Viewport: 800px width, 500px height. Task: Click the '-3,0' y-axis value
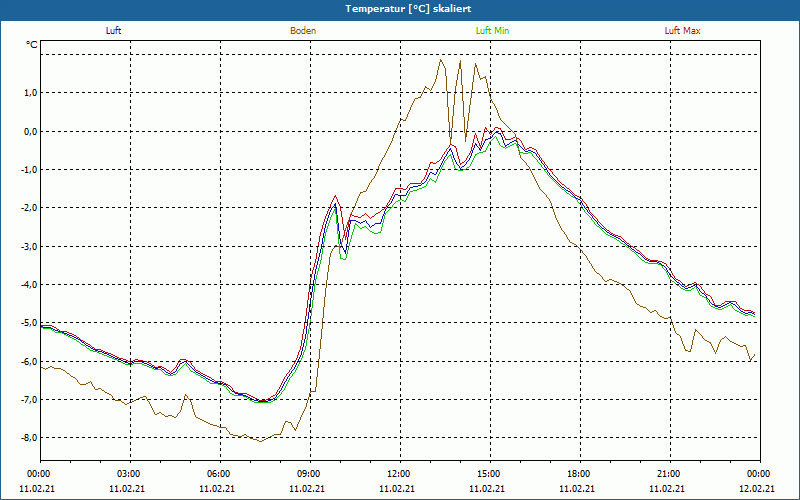pos(29,246)
